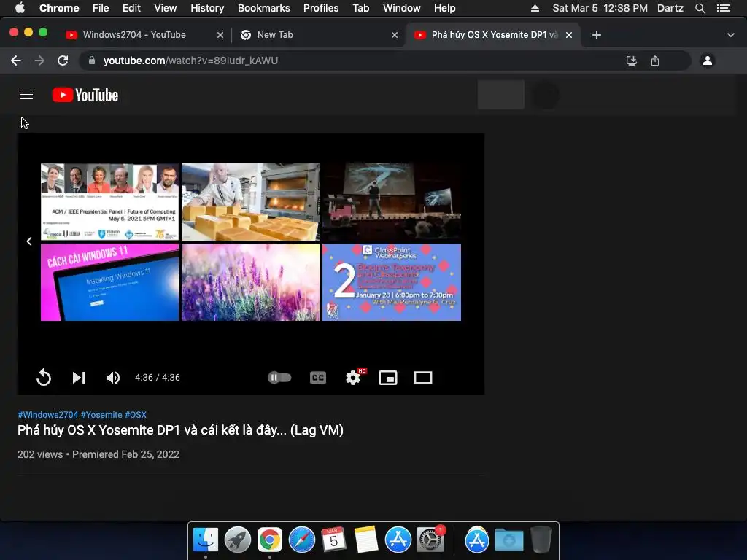Open Finder from the Dock
This screenshot has width=747, height=560.
206,540
